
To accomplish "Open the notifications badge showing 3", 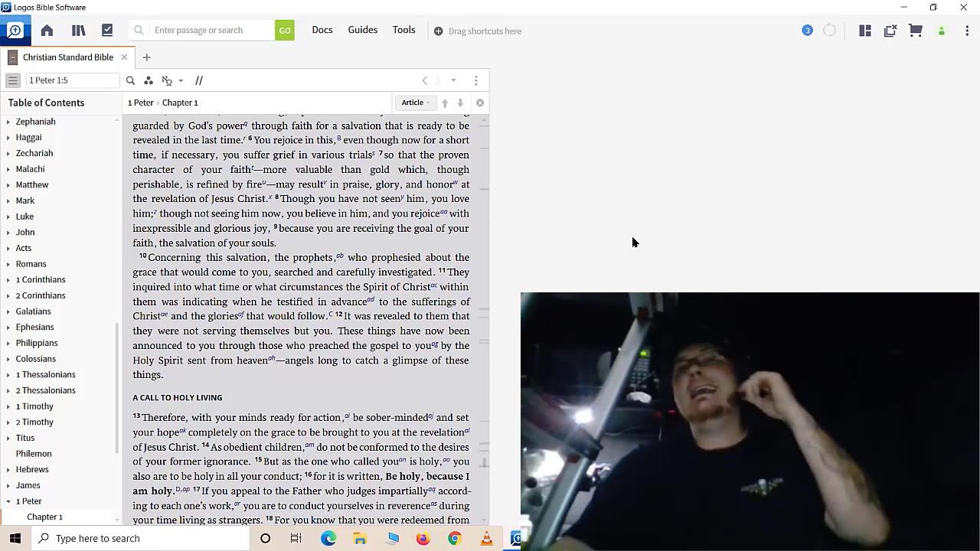I will [807, 31].
